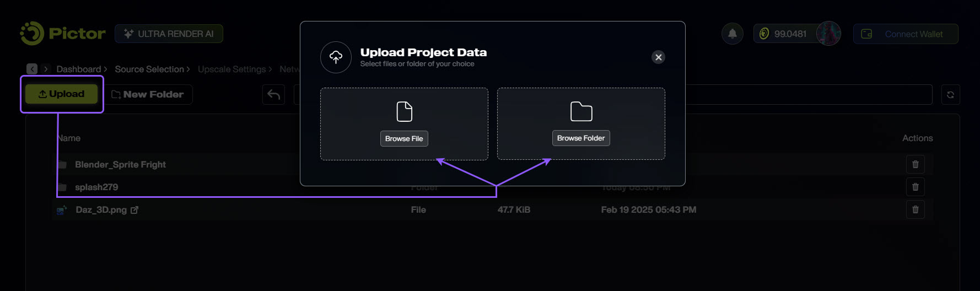This screenshot has width=980, height=291.
Task: Click the Browse File button
Action: pos(404,138)
